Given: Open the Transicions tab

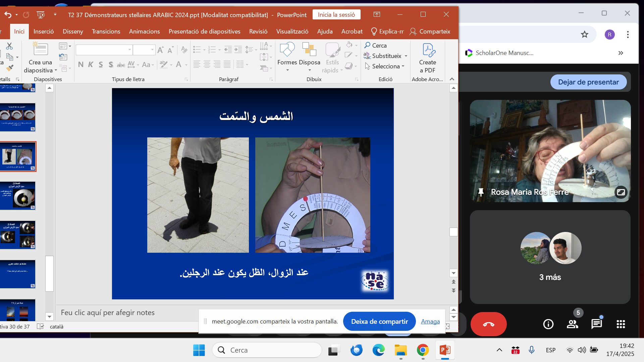Looking at the screenshot, I should click(x=106, y=32).
